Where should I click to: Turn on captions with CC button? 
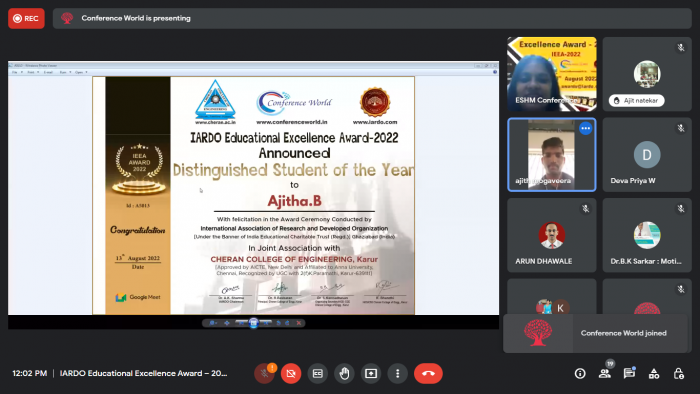click(x=317, y=373)
